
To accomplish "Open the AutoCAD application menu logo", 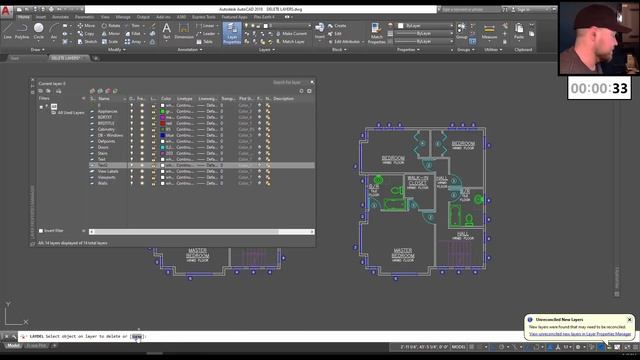I will coord(6,11).
